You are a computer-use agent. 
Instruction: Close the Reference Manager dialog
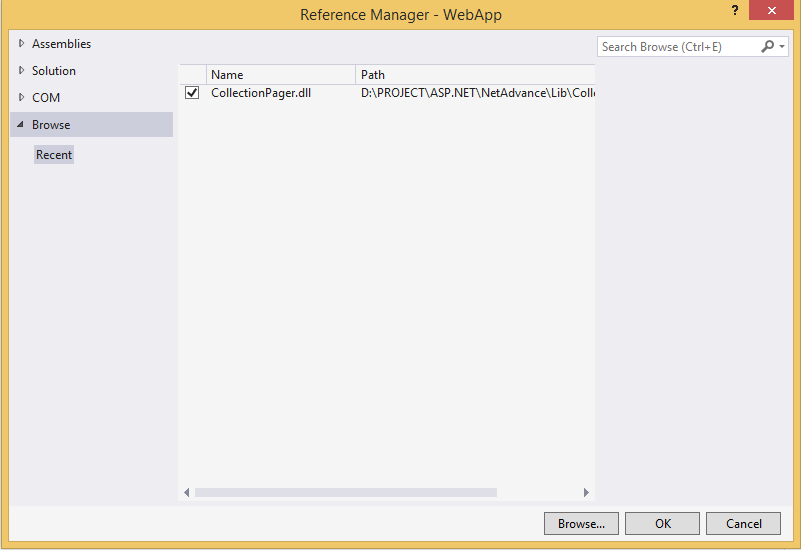pyautogui.click(x=771, y=10)
